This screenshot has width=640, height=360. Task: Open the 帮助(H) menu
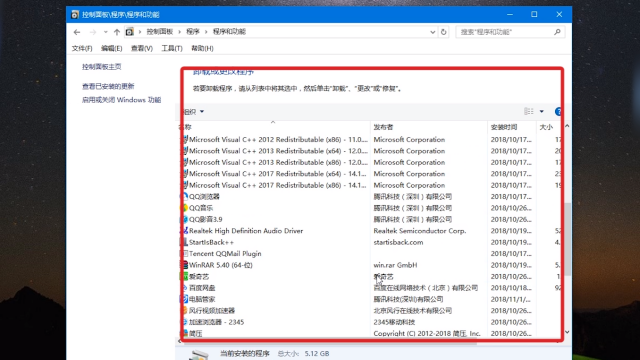click(202, 48)
